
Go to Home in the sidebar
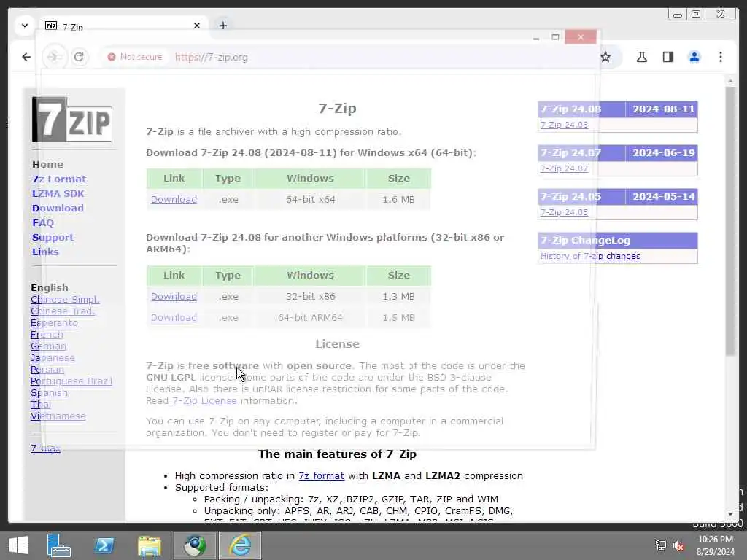(47, 164)
